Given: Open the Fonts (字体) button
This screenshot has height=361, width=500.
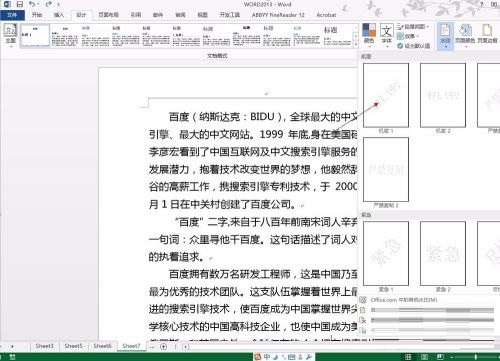Looking at the screenshot, I should (387, 34).
